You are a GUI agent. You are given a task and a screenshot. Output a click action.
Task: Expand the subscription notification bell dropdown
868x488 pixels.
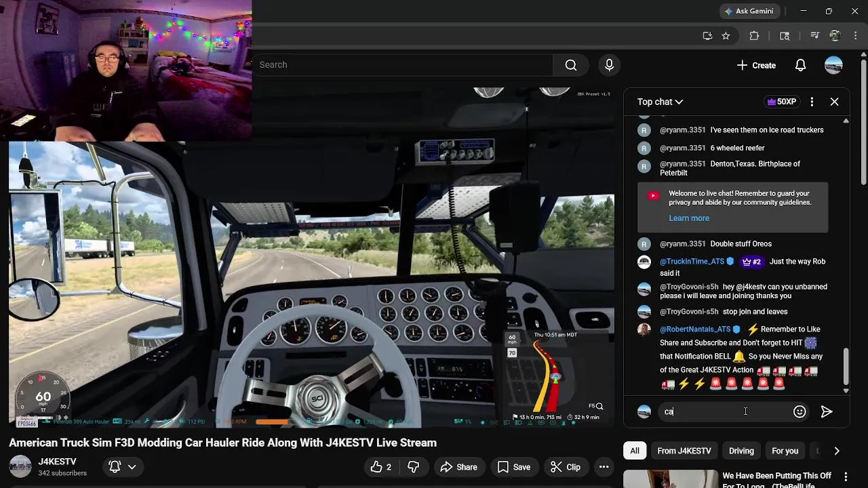tap(123, 467)
